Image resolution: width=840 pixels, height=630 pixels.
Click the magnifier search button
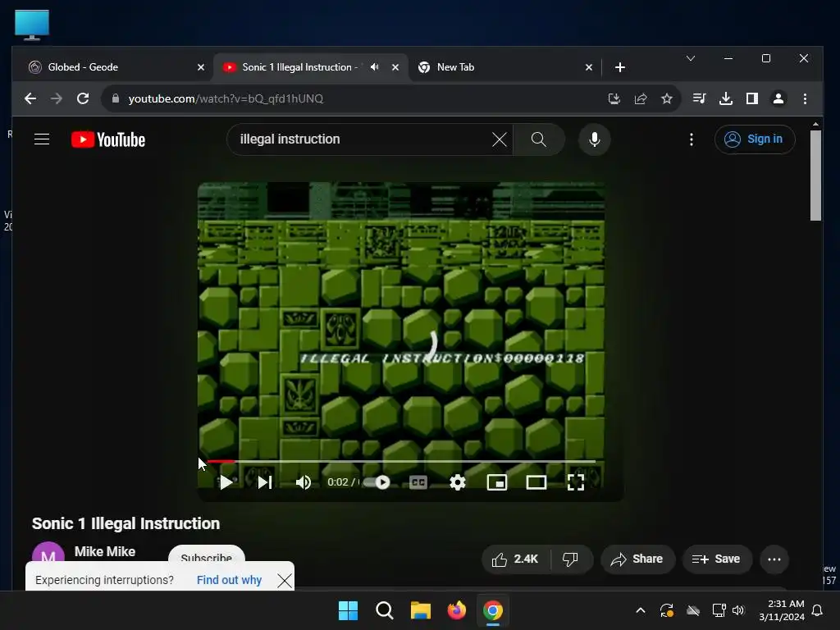[538, 139]
